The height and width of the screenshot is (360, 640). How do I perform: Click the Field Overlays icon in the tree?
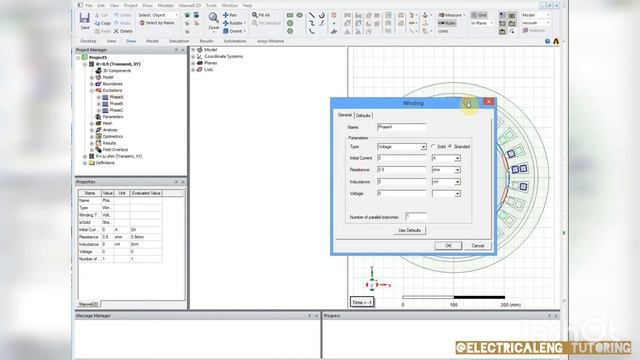[98, 150]
